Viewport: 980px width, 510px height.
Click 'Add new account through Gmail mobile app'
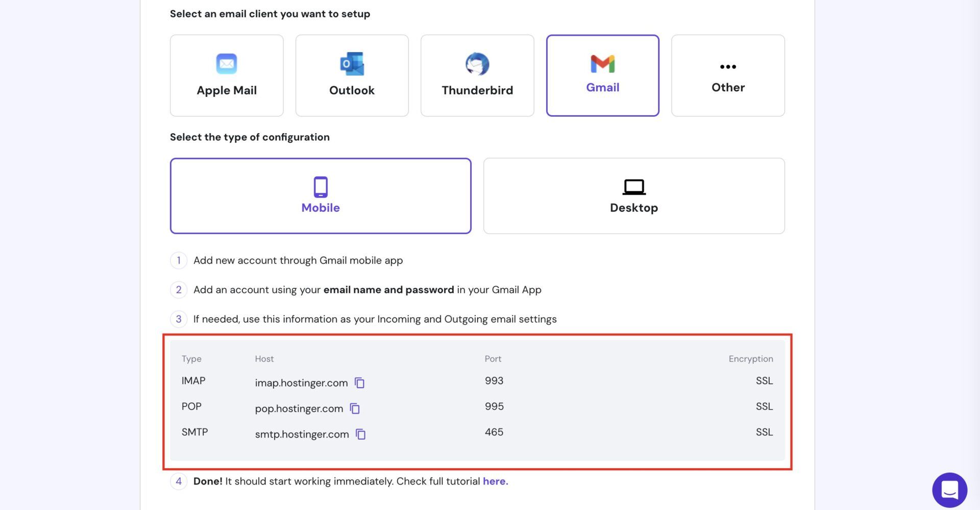click(x=298, y=260)
